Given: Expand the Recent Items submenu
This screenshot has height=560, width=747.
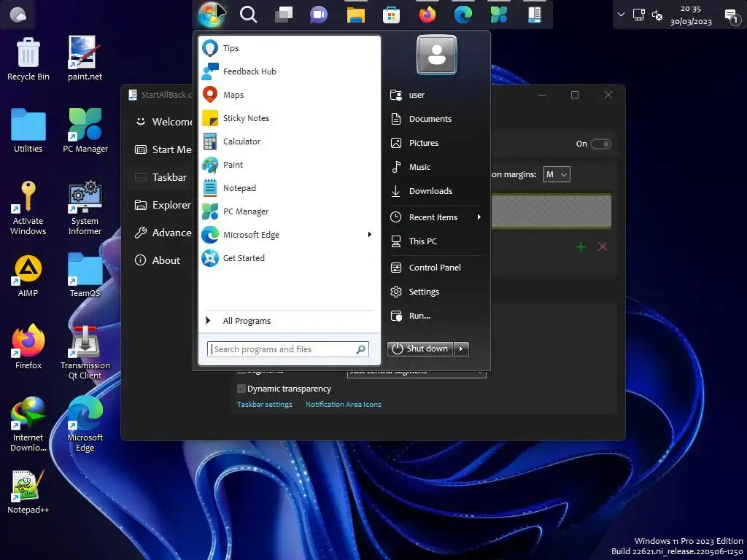Looking at the screenshot, I should 435,217.
